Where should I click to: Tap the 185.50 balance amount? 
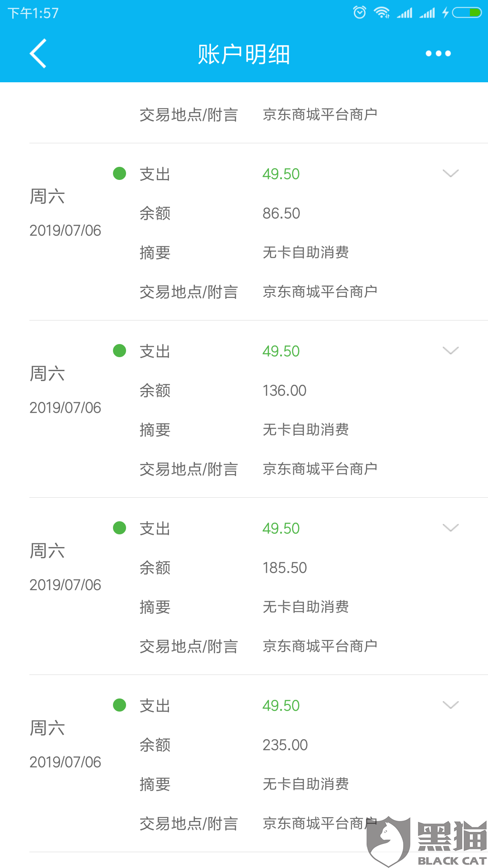(x=285, y=567)
